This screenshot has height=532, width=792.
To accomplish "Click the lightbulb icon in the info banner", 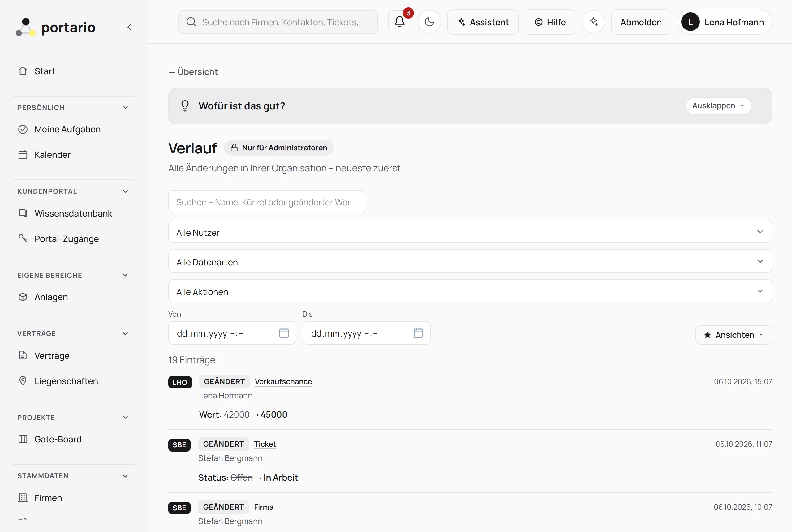I will (x=185, y=106).
